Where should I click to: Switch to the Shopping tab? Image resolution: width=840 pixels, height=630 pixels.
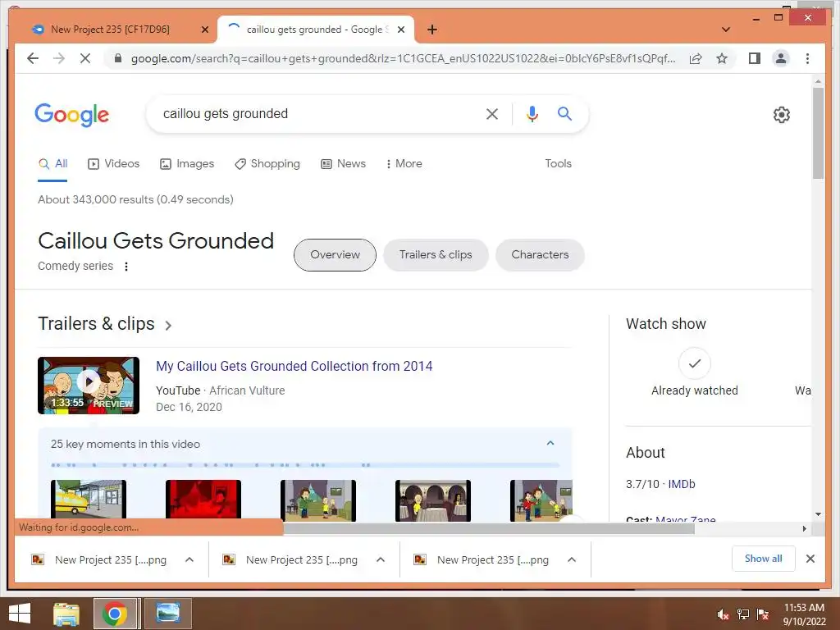pos(267,164)
